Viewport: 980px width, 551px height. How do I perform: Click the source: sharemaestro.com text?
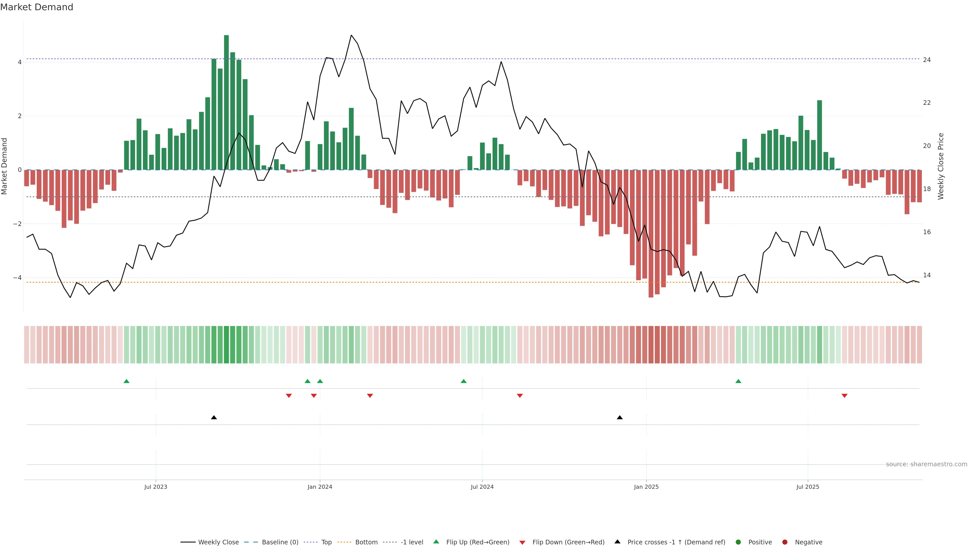point(926,464)
